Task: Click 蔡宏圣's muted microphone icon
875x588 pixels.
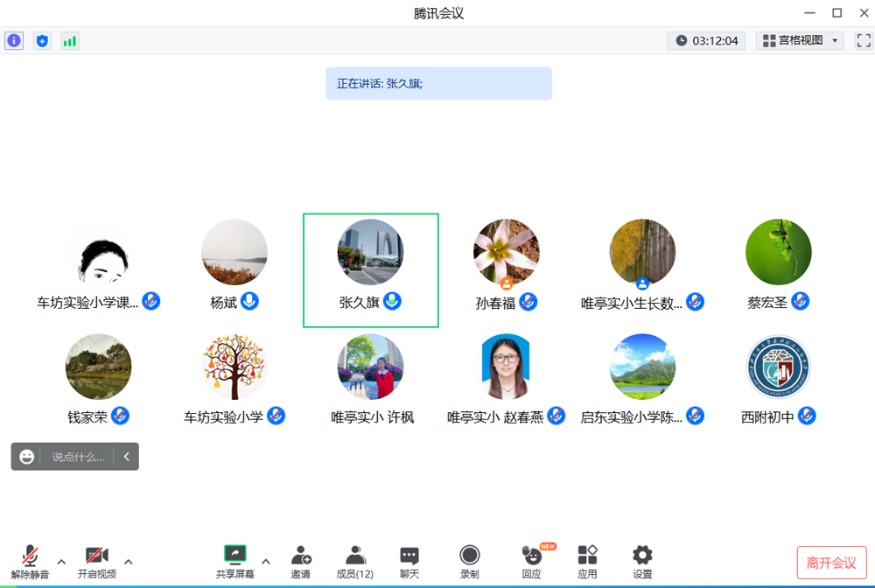Action: 801,301
